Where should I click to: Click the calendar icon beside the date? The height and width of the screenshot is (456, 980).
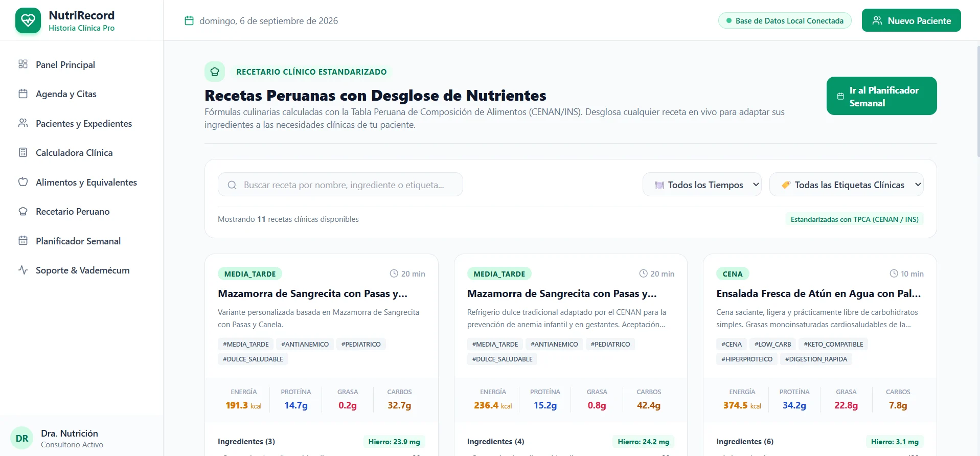[x=189, y=20]
